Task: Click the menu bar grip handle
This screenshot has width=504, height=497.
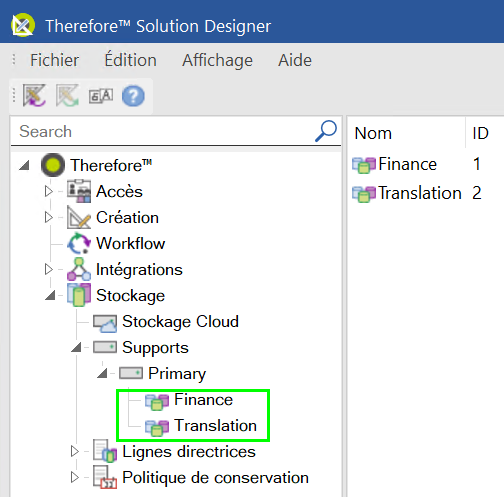Action: click(14, 60)
